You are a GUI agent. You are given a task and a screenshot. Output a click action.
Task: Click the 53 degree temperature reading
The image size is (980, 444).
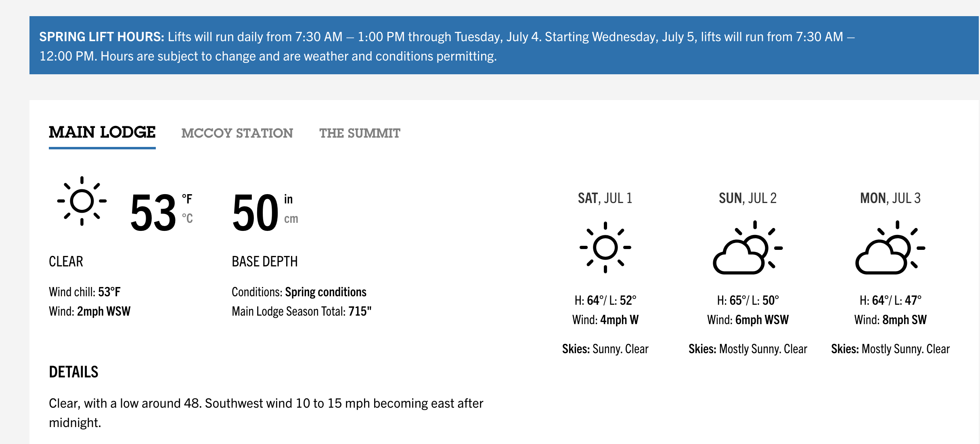pyautogui.click(x=153, y=212)
